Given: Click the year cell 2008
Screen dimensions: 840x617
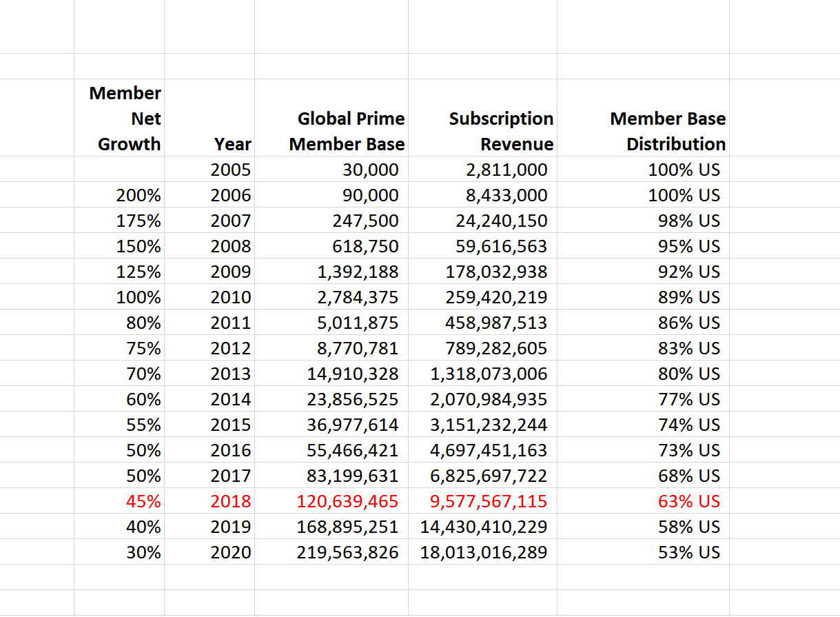Looking at the screenshot, I should pyautogui.click(x=209, y=246).
